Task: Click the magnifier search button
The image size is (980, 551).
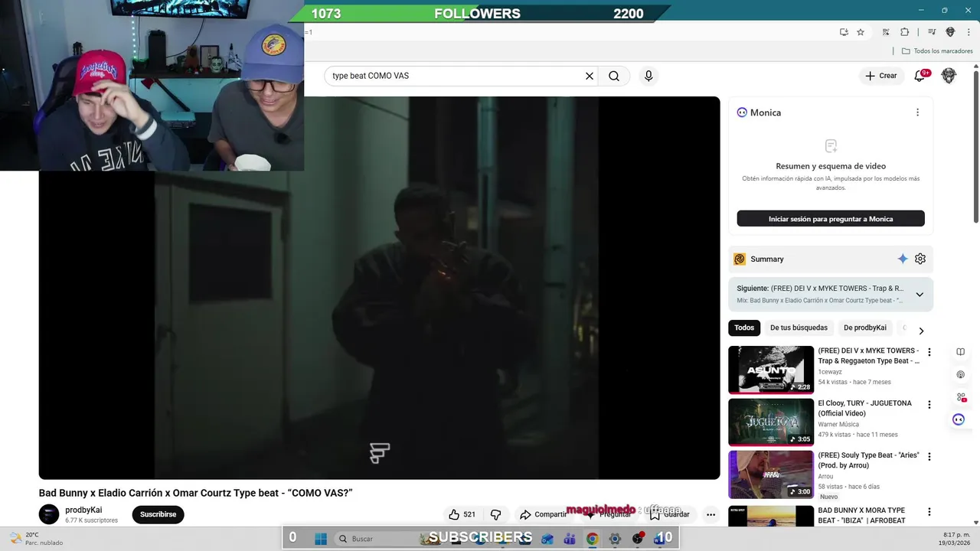Action: 614,76
